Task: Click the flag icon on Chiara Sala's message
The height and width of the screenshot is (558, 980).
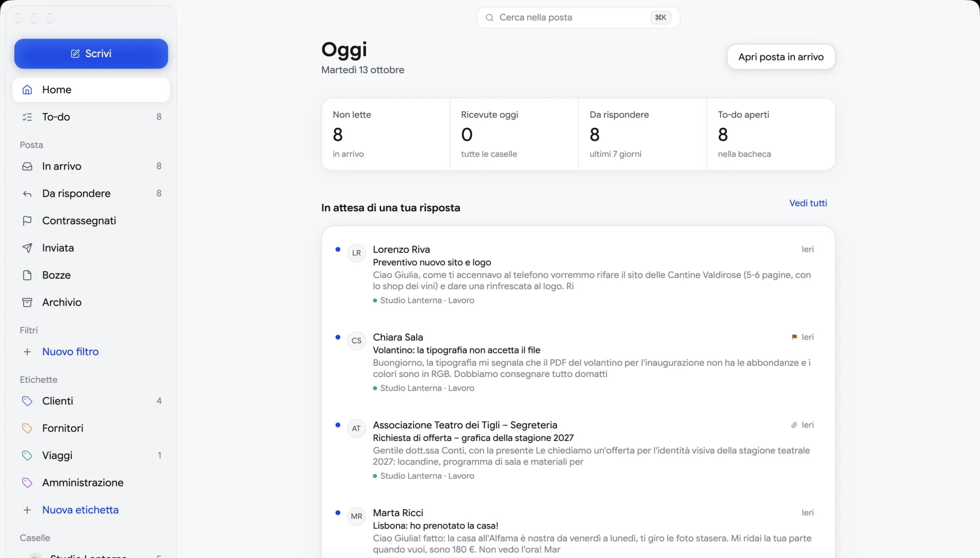Action: [794, 337]
